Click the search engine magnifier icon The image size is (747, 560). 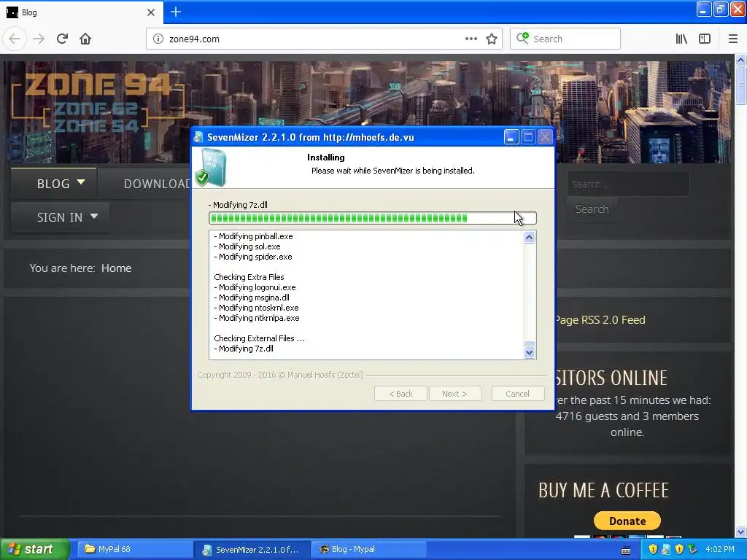(x=522, y=38)
